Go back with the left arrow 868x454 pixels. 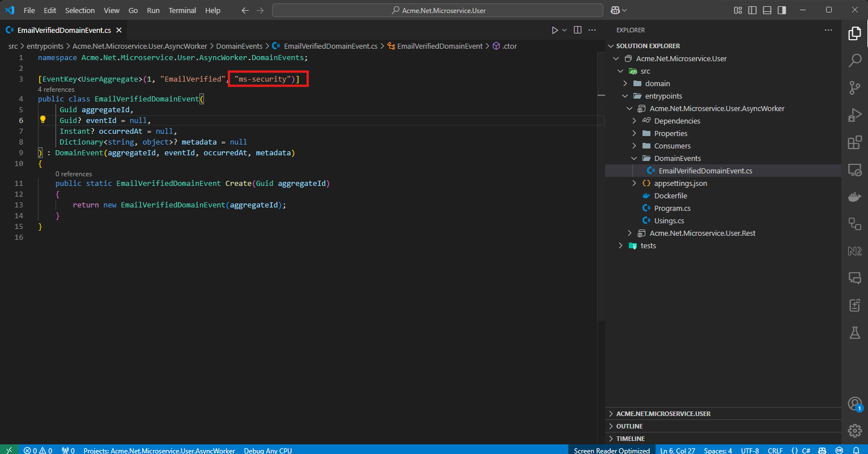(x=245, y=10)
